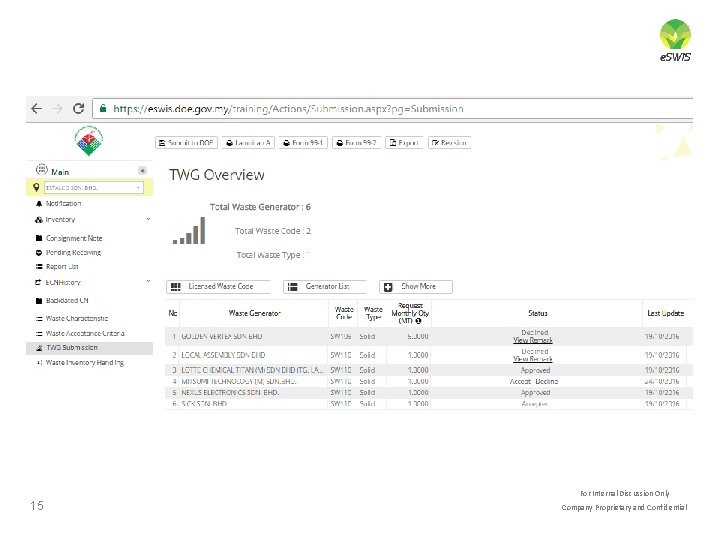Click the Total Waste Code : 2 text
This screenshot has height=540, width=720.
(x=273, y=231)
